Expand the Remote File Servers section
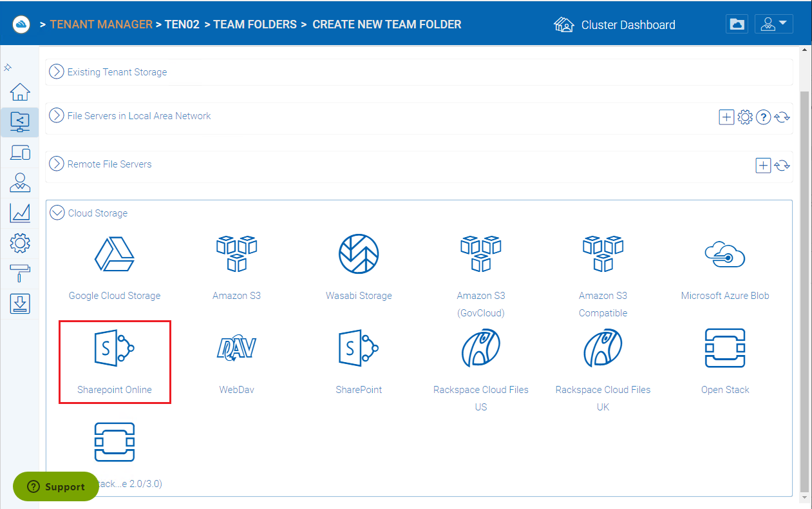The image size is (812, 509). (57, 164)
